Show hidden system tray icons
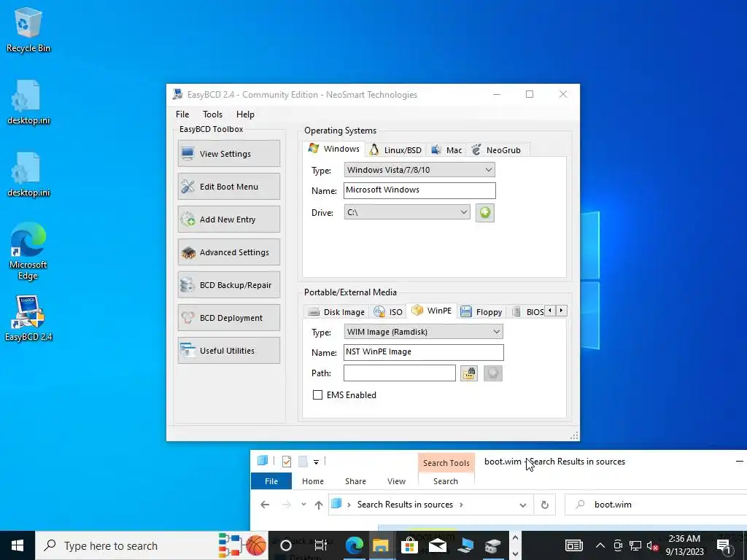 coord(600,545)
